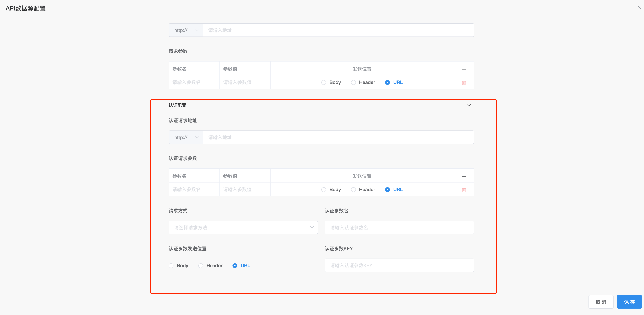
Task: Choose URL for 认证参数发送位置
Action: tap(241, 266)
